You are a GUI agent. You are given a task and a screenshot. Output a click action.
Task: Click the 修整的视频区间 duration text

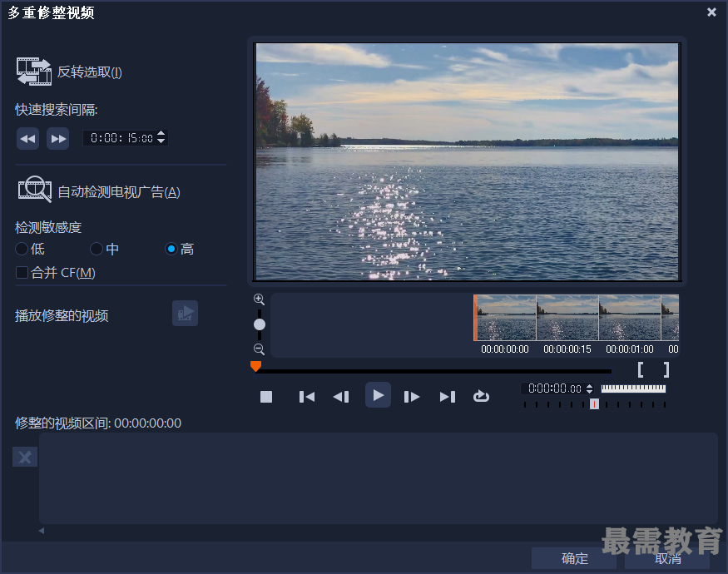98,423
